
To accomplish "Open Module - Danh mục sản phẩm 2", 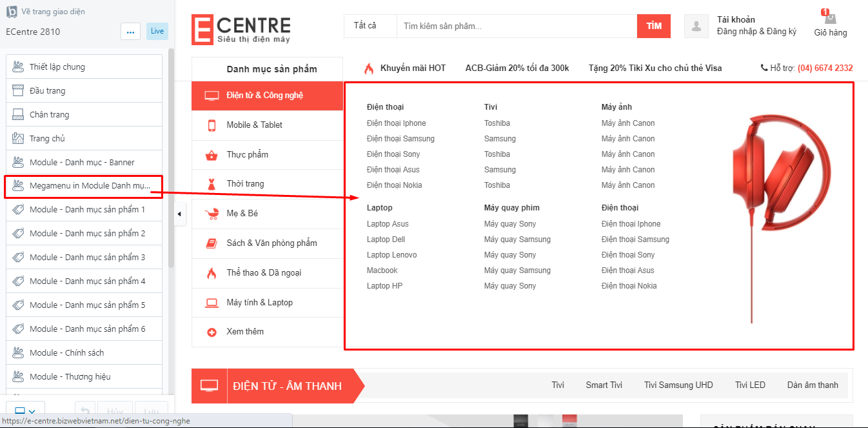I will [84, 234].
